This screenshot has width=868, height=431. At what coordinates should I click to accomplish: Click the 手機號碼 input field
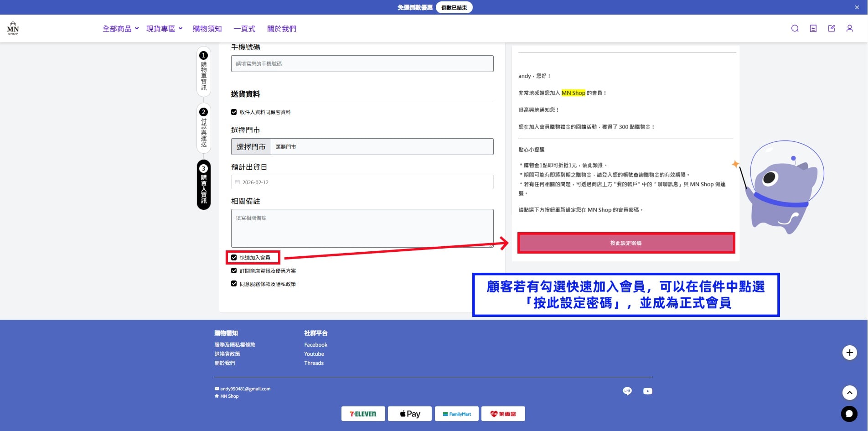click(x=362, y=64)
